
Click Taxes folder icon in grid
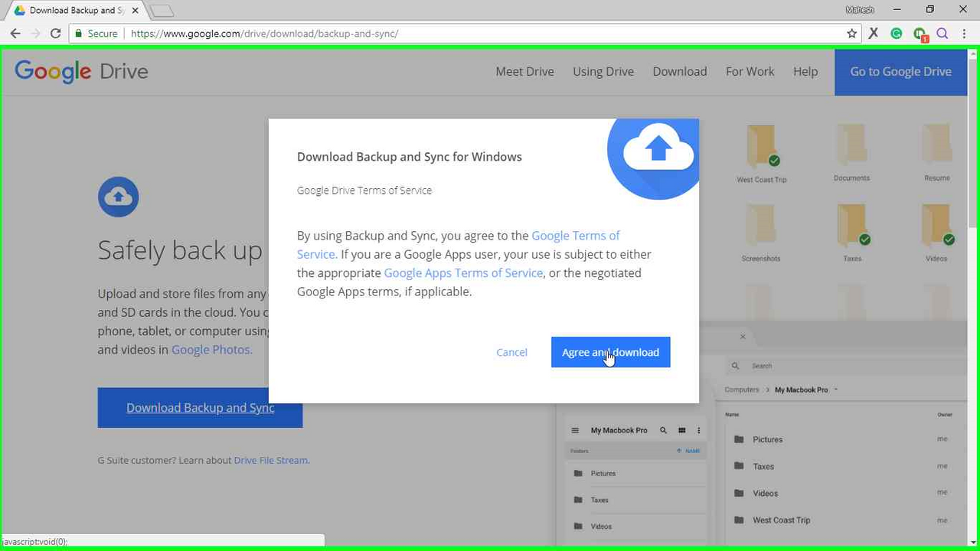point(853,225)
